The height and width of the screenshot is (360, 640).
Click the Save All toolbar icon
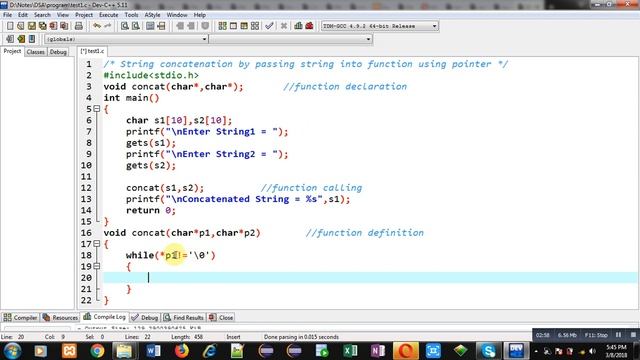click(42, 26)
